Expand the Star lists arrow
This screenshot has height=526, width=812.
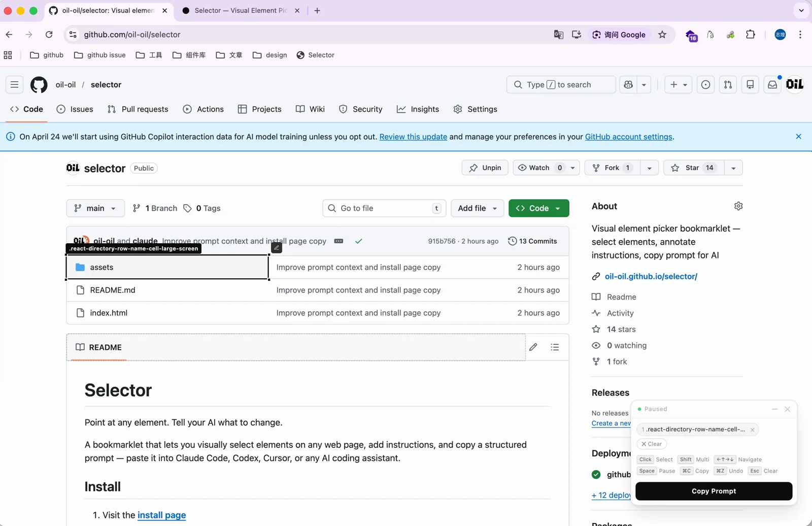coord(733,168)
